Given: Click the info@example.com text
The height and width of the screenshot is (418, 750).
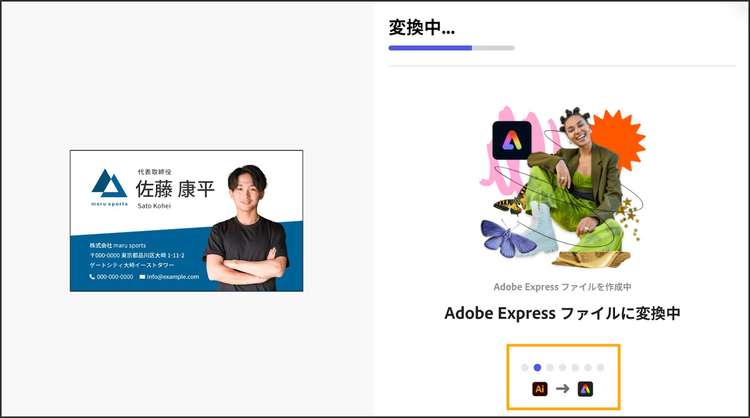Looking at the screenshot, I should pos(173,277).
